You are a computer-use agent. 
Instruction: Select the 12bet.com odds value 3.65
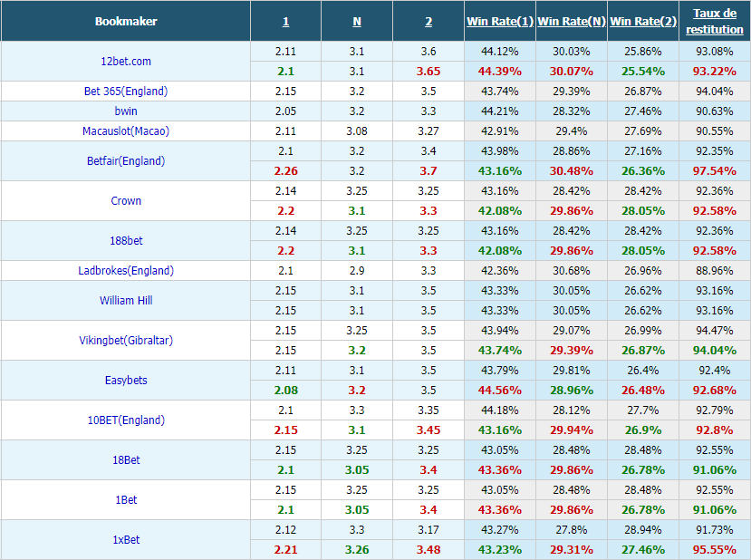[x=428, y=72]
